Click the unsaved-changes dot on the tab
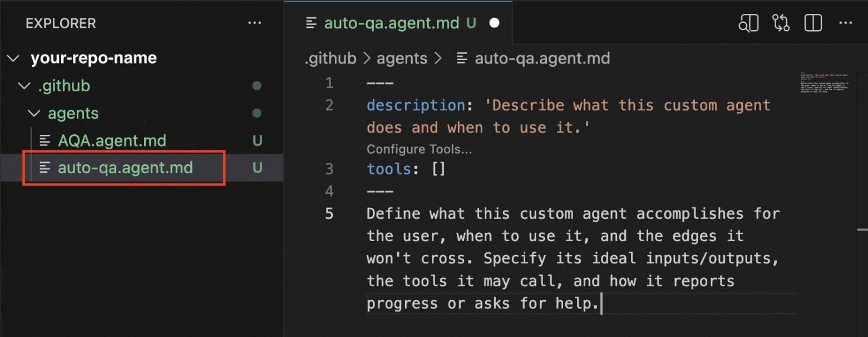The width and height of the screenshot is (868, 337). pos(494,23)
